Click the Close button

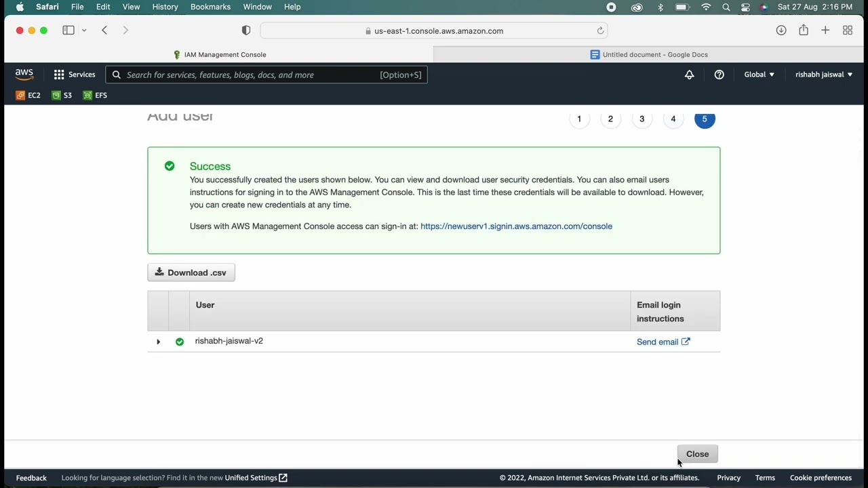tap(697, 454)
